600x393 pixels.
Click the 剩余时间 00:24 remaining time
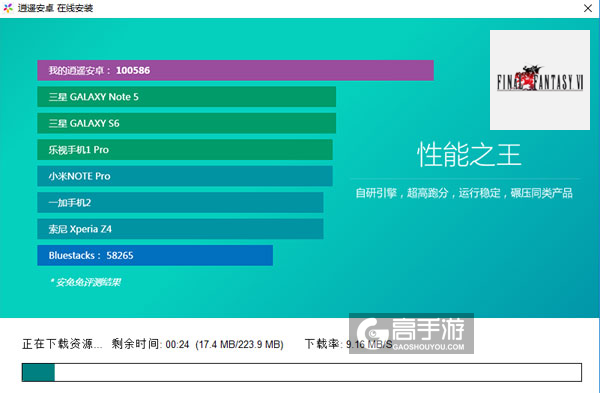click(150, 344)
